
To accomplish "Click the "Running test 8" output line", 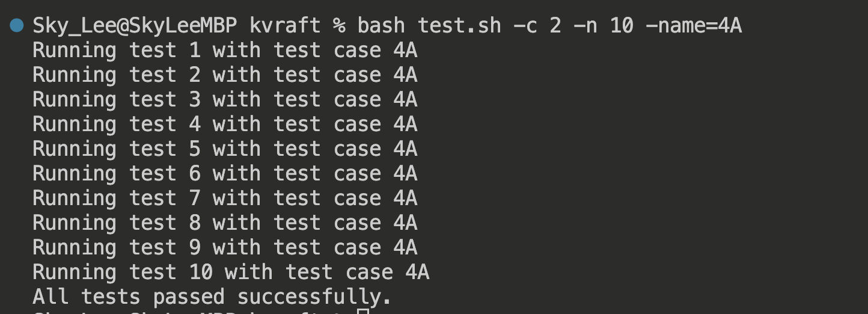I will coord(225,223).
